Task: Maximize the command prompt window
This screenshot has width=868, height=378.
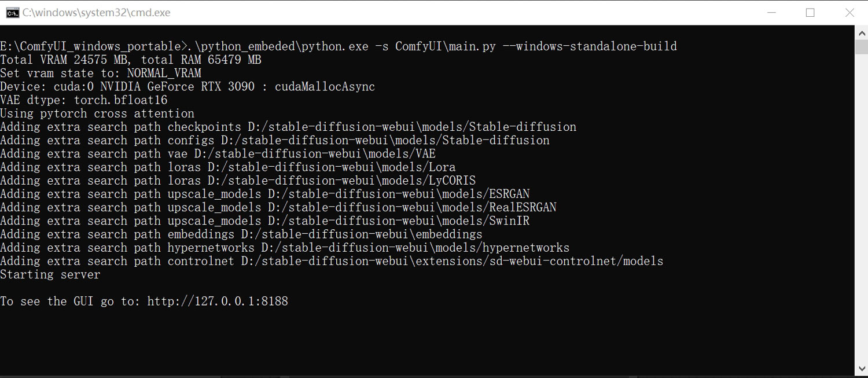Action: (x=810, y=13)
